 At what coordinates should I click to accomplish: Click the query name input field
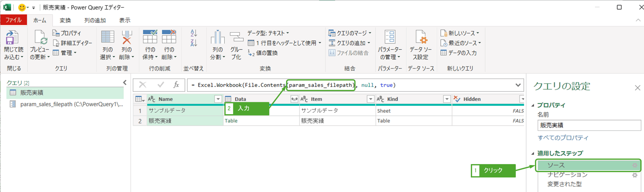click(589, 125)
